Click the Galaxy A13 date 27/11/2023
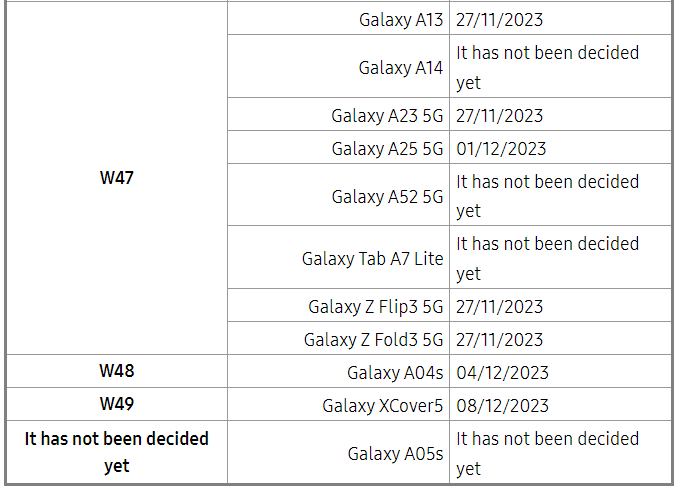Image resolution: width=677 pixels, height=487 pixels. tap(560, 18)
